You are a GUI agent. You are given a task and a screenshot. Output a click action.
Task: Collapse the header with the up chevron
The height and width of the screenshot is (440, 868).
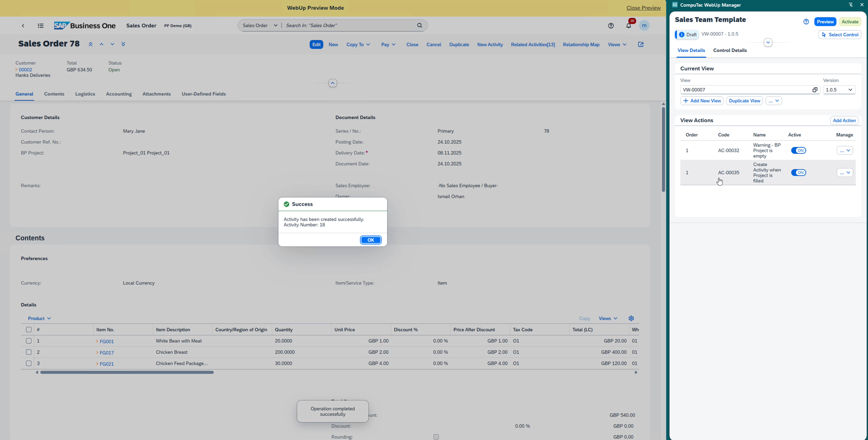(332, 83)
